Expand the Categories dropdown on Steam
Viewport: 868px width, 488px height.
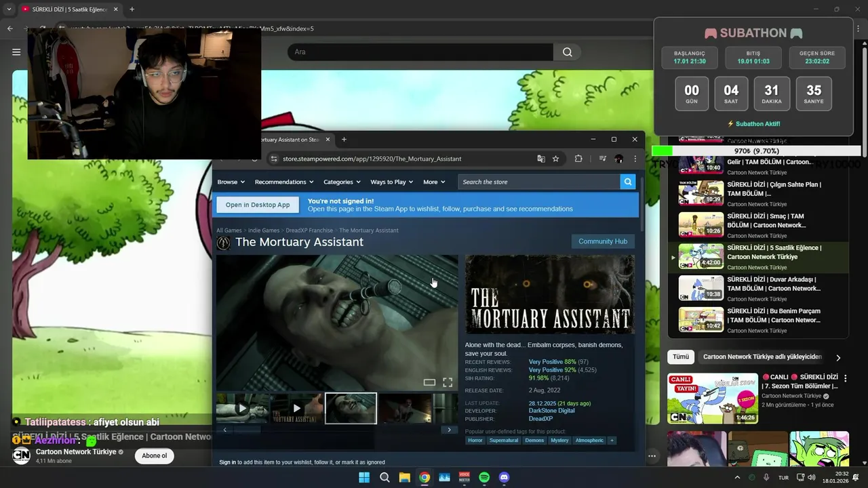(x=342, y=182)
